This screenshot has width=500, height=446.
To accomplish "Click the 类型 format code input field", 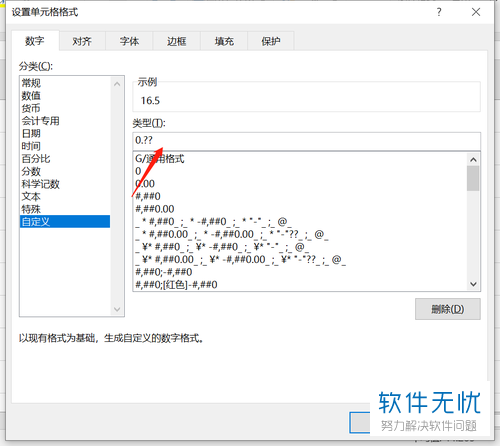I will [x=306, y=141].
